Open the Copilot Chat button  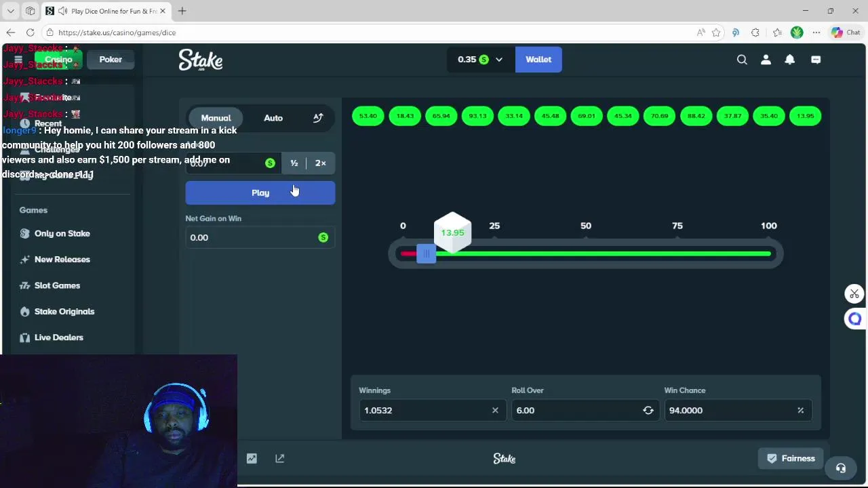click(846, 33)
